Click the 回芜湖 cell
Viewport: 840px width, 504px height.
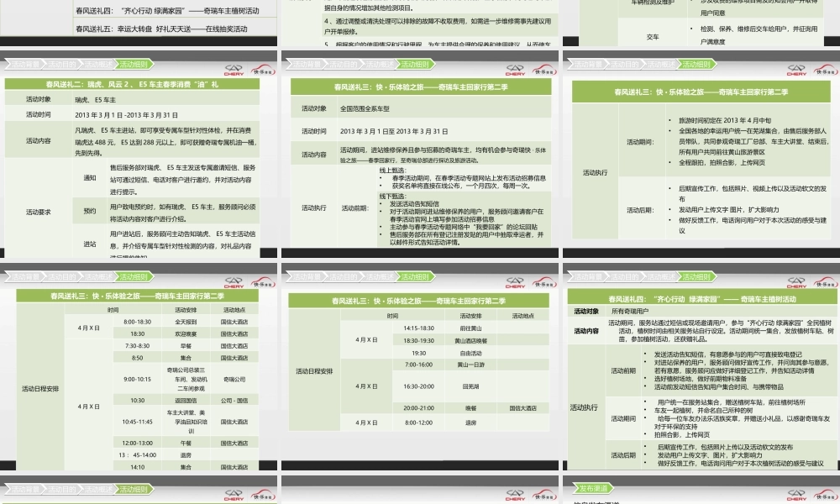[x=471, y=386]
